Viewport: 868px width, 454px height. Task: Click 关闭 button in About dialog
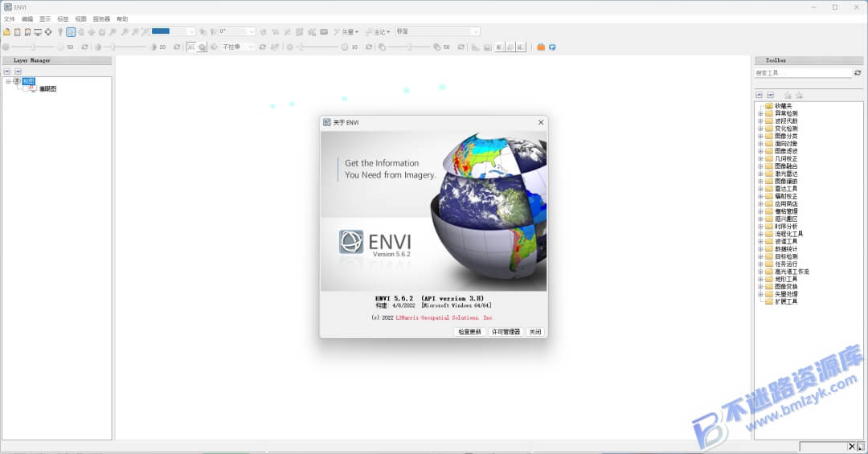pyautogui.click(x=535, y=332)
